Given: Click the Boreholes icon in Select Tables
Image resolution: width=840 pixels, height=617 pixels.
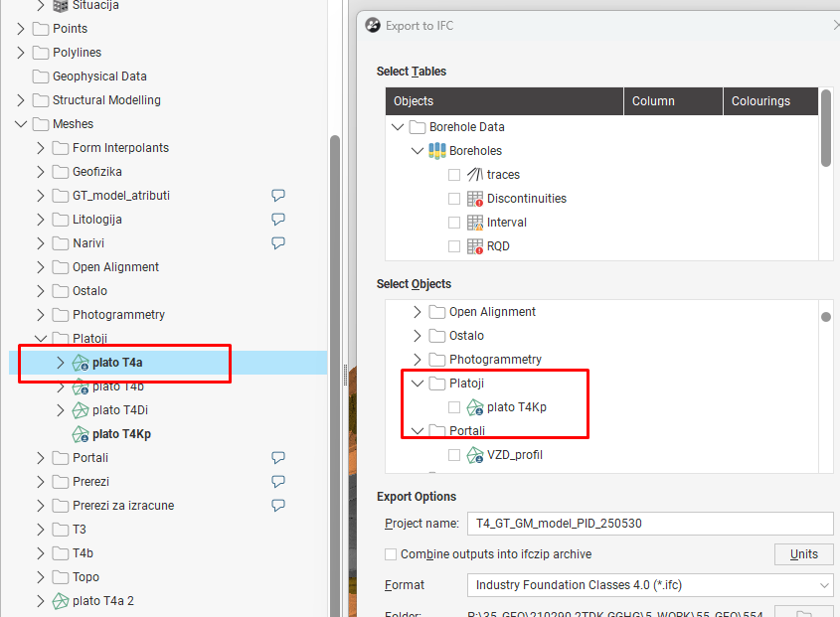Looking at the screenshot, I should pos(437,150).
